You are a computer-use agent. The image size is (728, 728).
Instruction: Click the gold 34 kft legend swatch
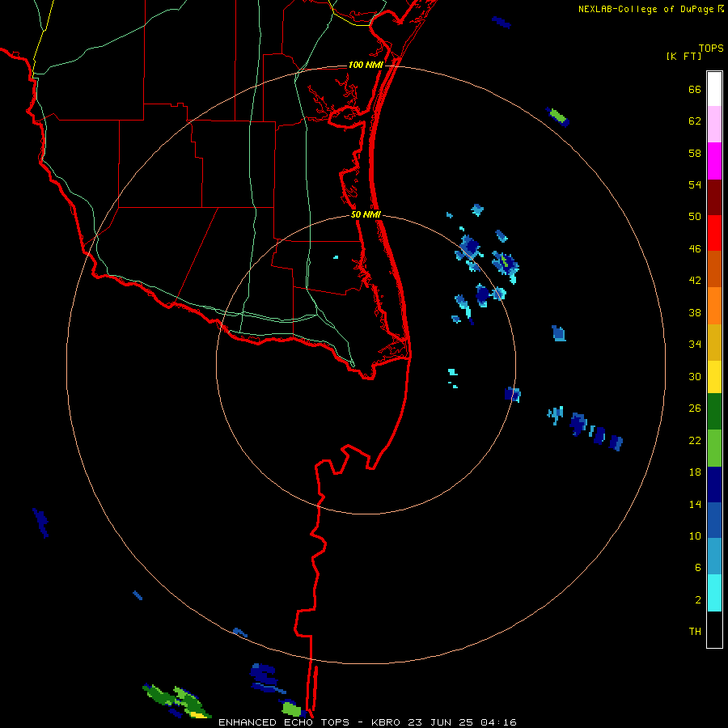tap(714, 341)
